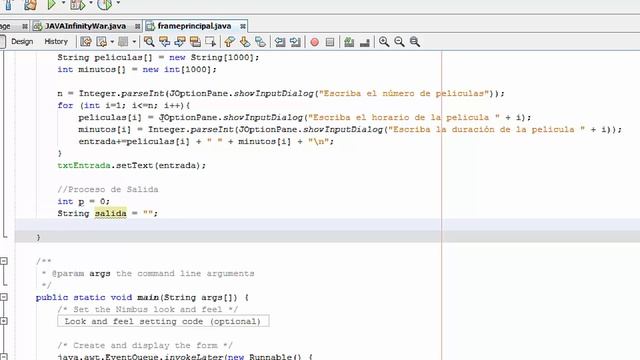Click Shift Line Right icon
Viewport: 640px width, 360px height.
tap(295, 42)
